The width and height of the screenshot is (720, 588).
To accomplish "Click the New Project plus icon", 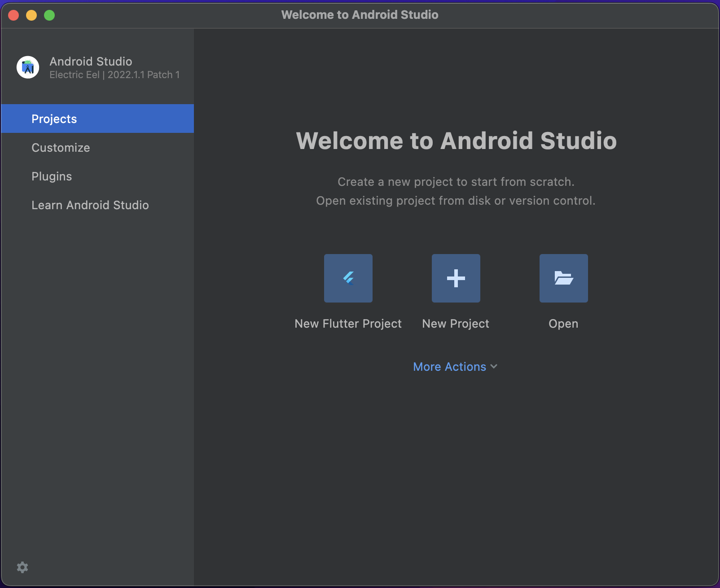I will (x=456, y=278).
